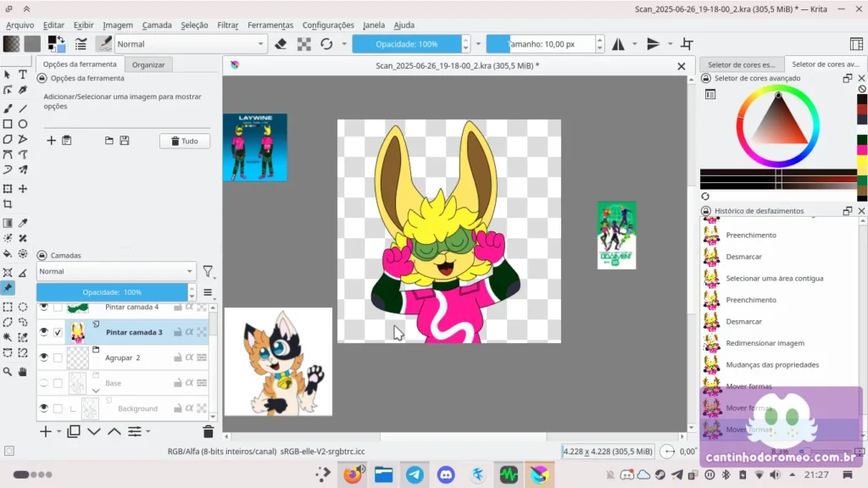Select the Move tool
Image resolution: width=868 pixels, height=488 pixels.
23,189
